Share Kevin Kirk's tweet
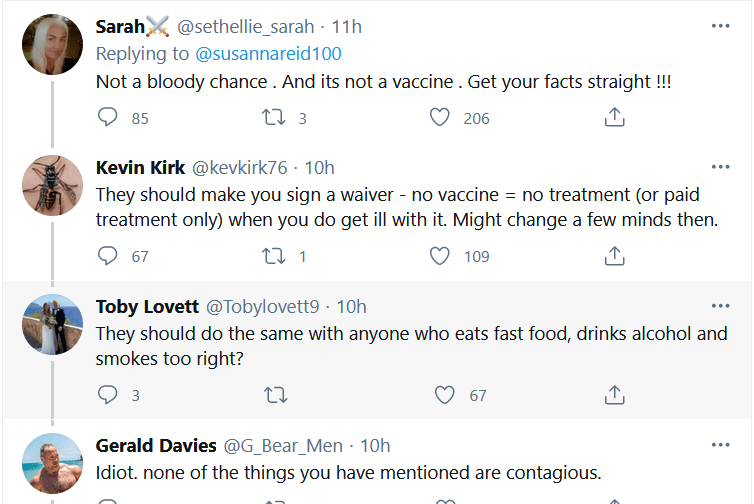754x504 pixels. point(615,256)
